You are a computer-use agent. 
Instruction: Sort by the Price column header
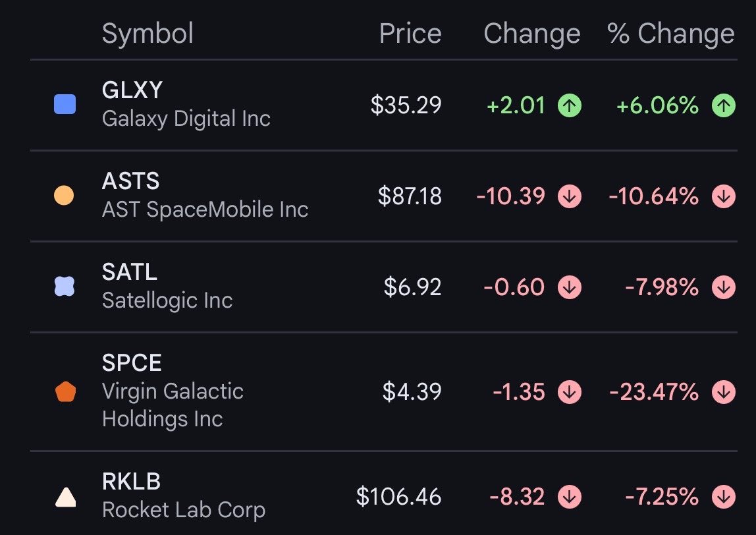pyautogui.click(x=410, y=34)
